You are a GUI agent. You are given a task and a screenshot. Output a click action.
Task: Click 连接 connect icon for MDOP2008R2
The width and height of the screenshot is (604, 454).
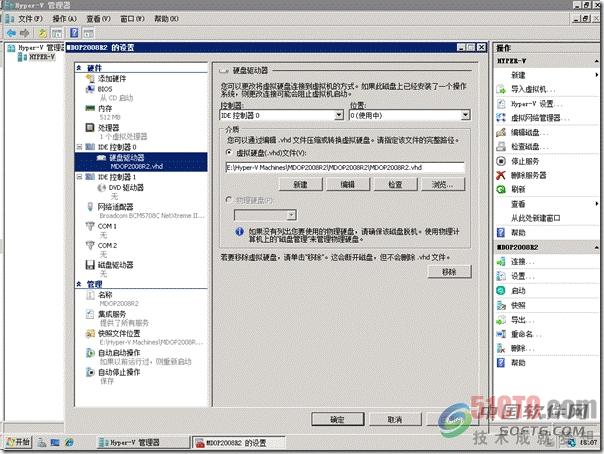point(501,262)
